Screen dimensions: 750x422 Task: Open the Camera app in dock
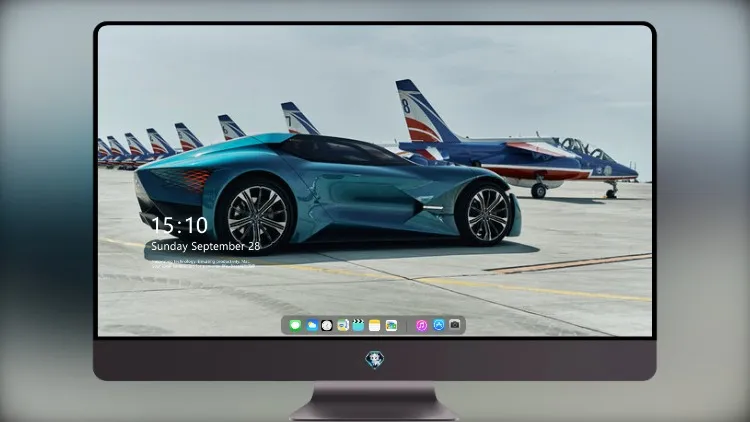point(455,325)
